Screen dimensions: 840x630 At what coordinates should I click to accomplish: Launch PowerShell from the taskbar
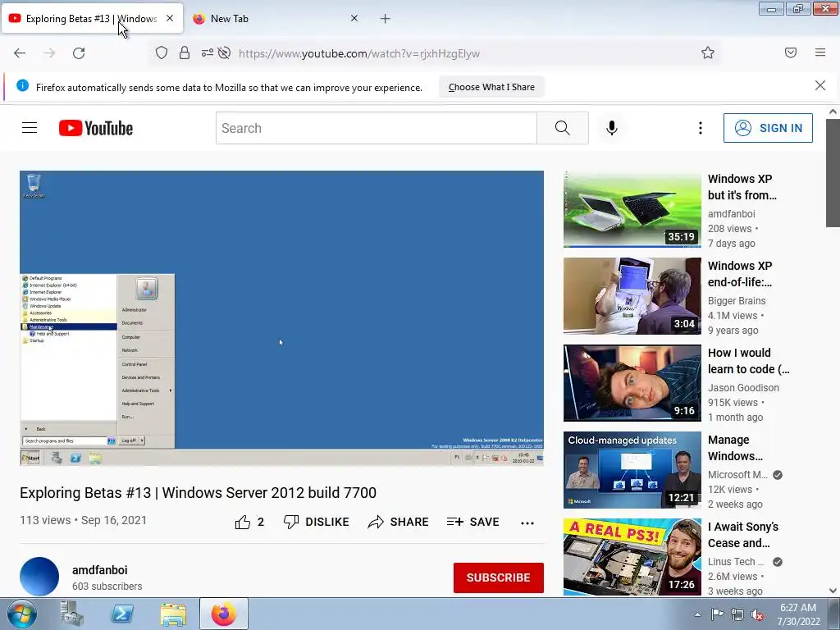tap(122, 614)
